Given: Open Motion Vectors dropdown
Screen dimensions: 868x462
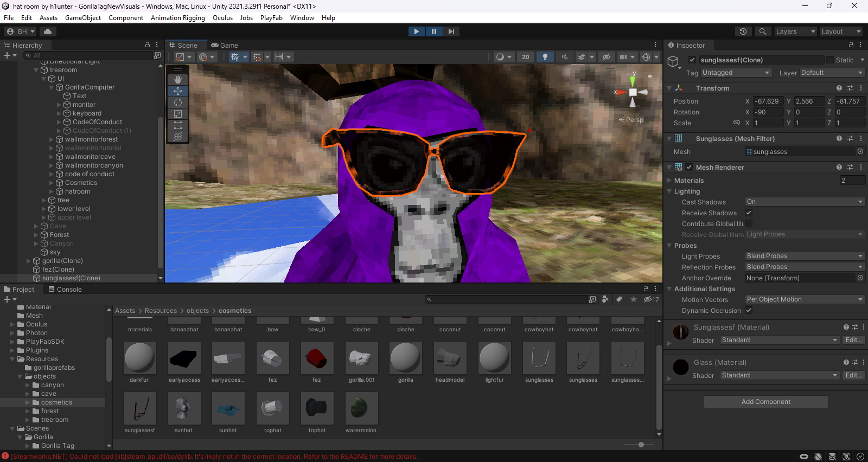Looking at the screenshot, I should pyautogui.click(x=805, y=299).
